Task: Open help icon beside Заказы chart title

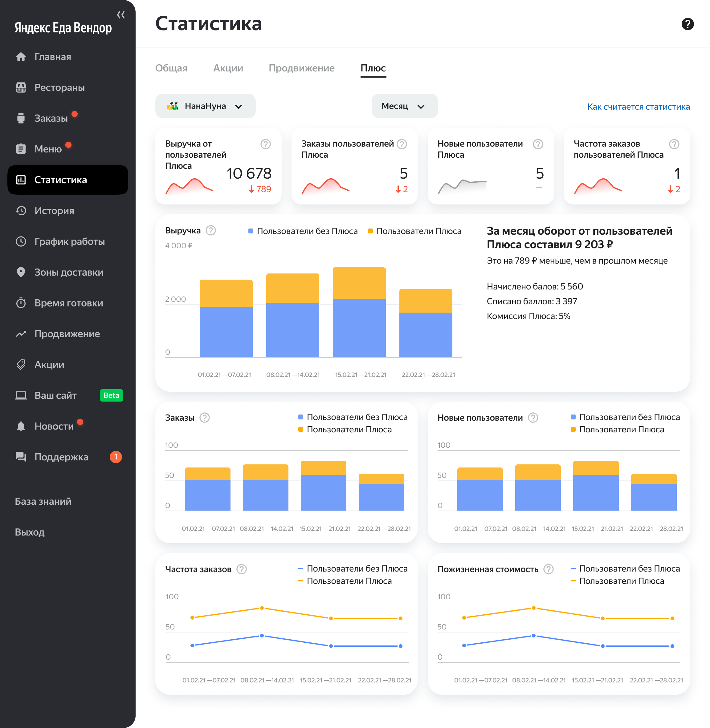Action: pos(204,418)
